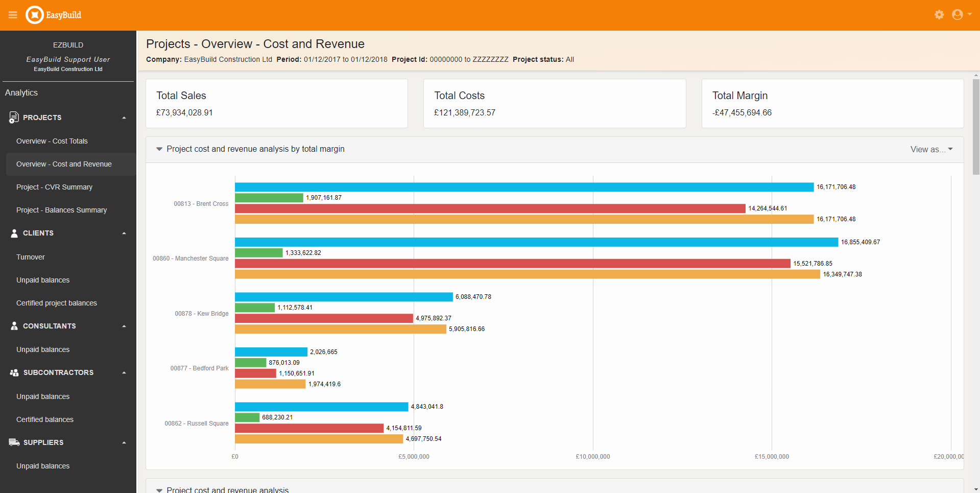Click the red Manchester Square bar
Image resolution: width=980 pixels, height=493 pixels.
pyautogui.click(x=512, y=264)
